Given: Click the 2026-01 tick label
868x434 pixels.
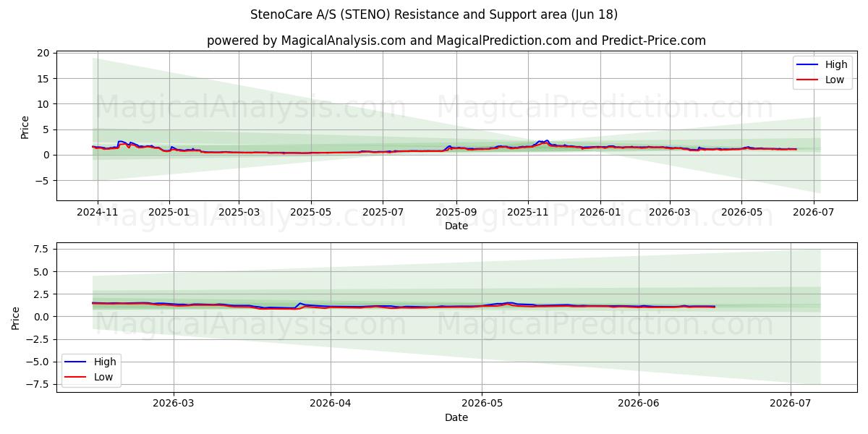Looking at the screenshot, I should point(600,212).
